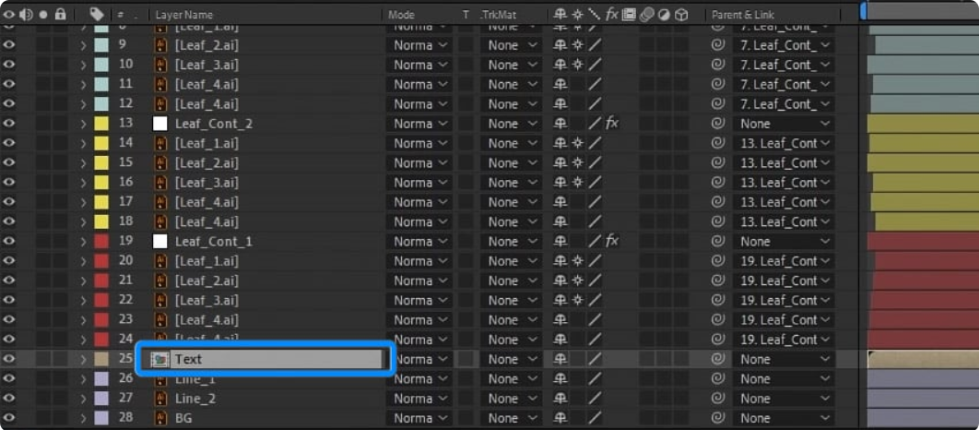980x430 pixels.
Task: Click the white solid icon of Leaf_Cont_1
Action: (160, 241)
